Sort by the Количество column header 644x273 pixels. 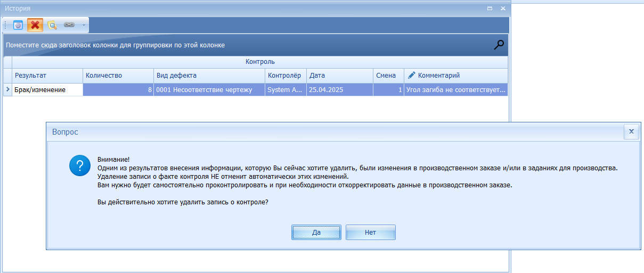point(118,76)
